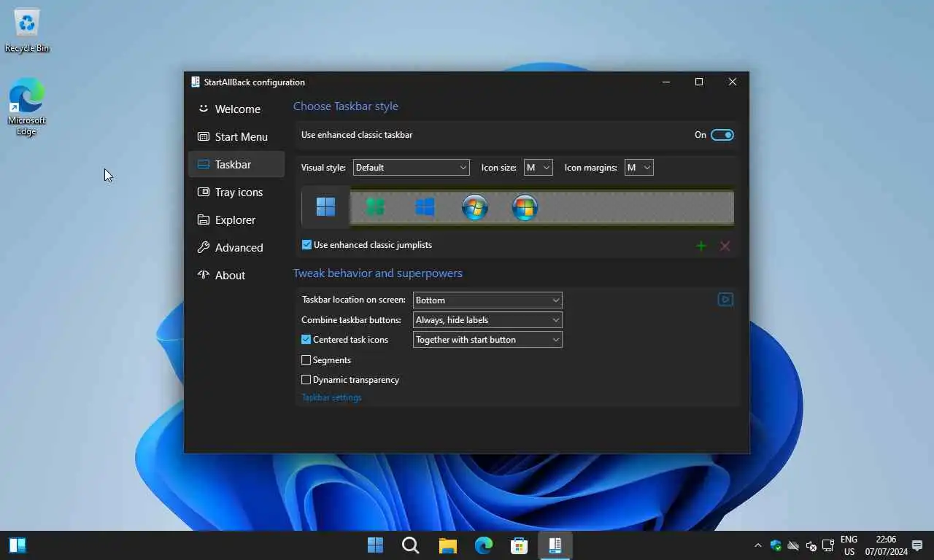Uncheck Centered task icons checkbox

[x=306, y=340]
